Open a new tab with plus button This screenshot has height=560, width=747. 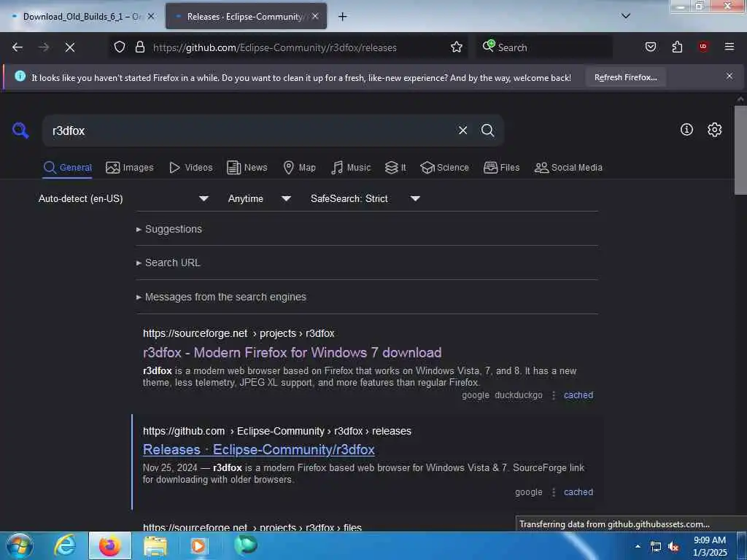(342, 17)
